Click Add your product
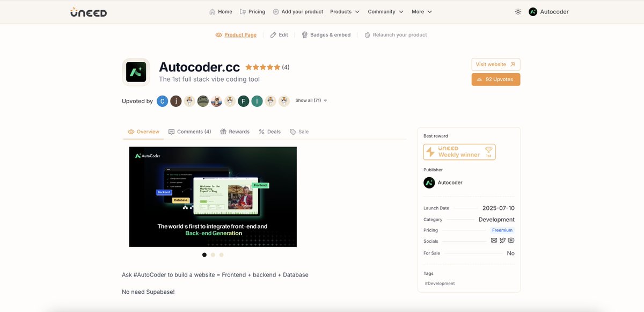Viewport: 644px width, 312px height. [x=298, y=12]
